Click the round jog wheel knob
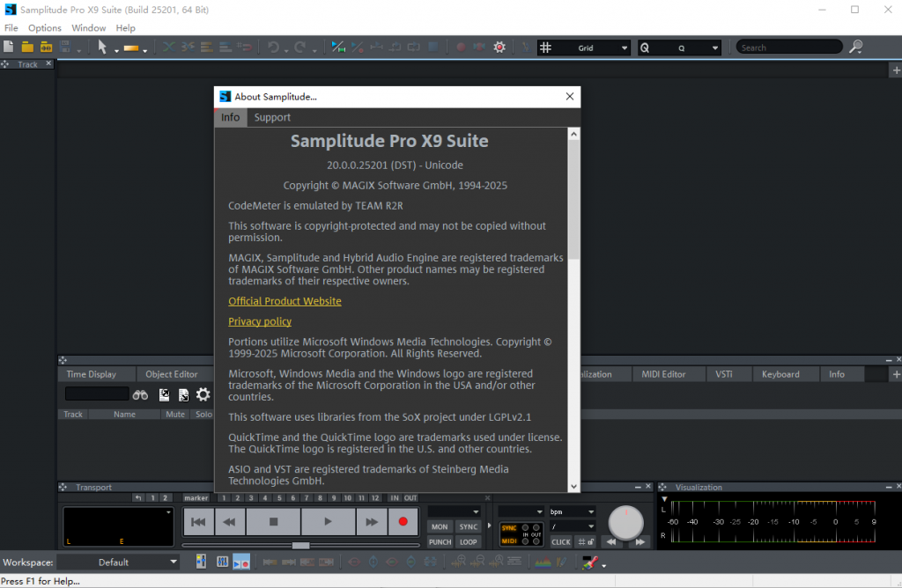 pyautogui.click(x=626, y=523)
